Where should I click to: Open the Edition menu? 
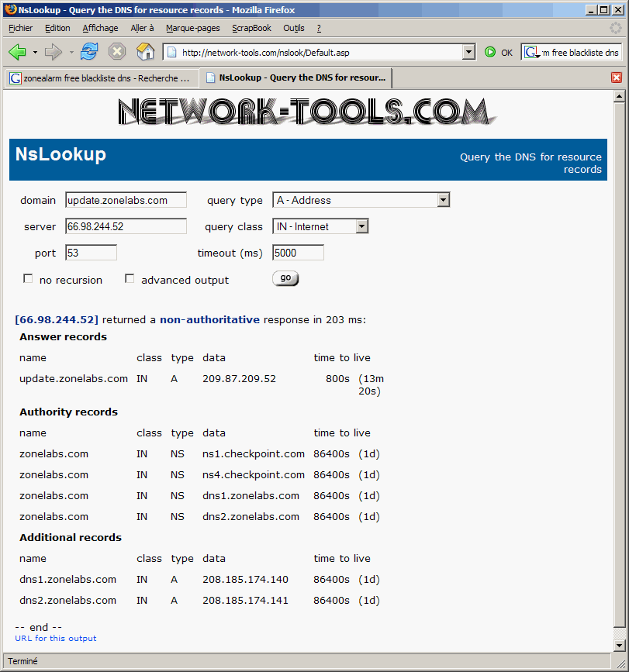point(57,28)
